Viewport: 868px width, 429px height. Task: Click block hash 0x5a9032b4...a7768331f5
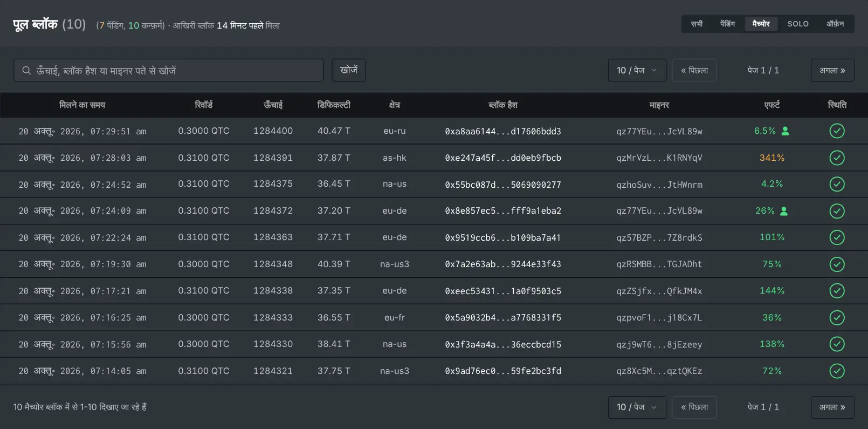(x=503, y=317)
